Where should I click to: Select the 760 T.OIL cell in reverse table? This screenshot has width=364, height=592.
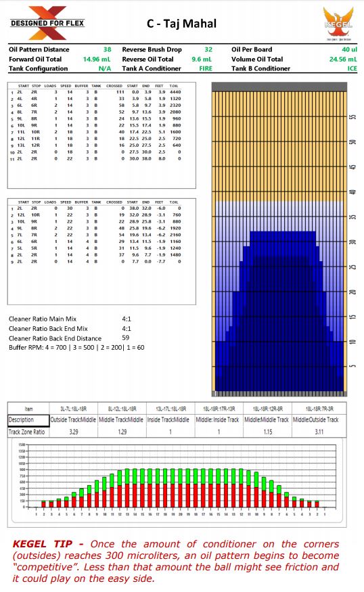click(x=177, y=215)
